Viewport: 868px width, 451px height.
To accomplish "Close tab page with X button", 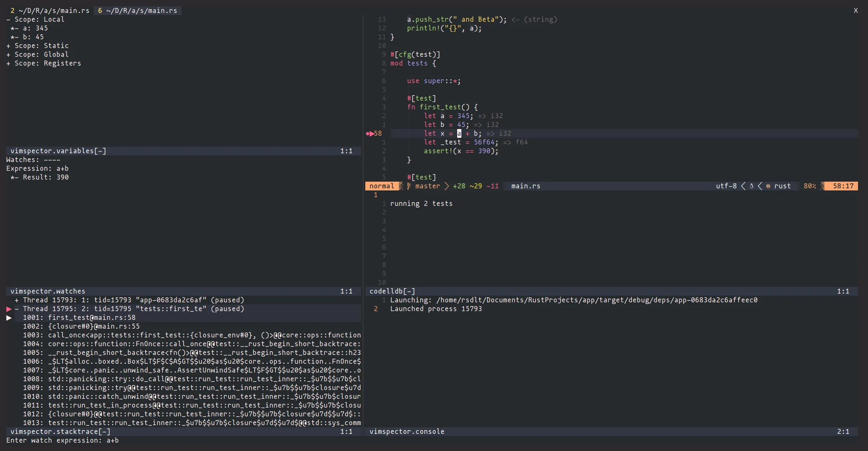I will [855, 10].
